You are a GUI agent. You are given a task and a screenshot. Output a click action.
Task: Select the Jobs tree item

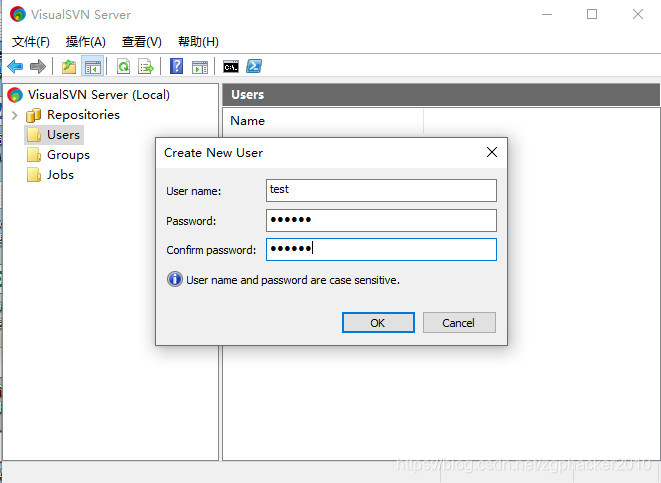pyautogui.click(x=60, y=174)
